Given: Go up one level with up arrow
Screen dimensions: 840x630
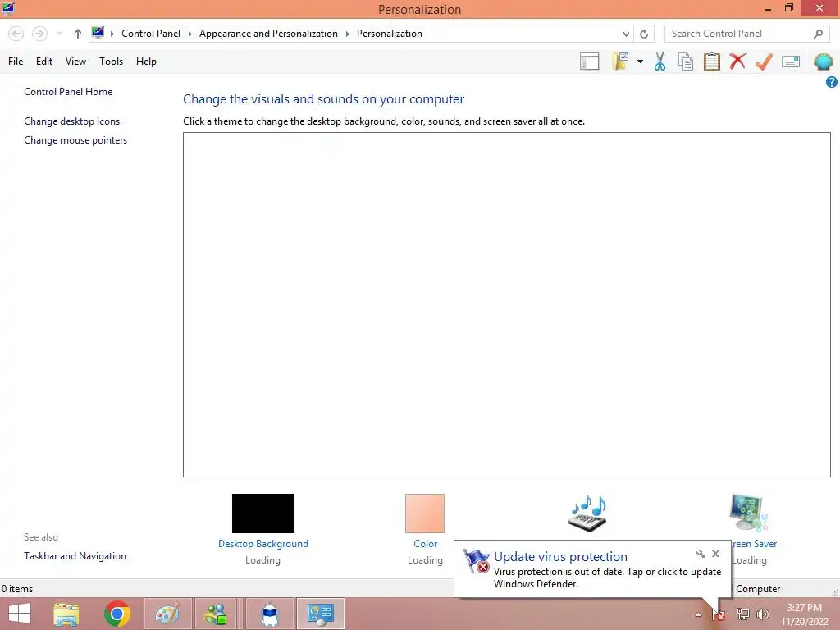Looking at the screenshot, I should tap(78, 34).
